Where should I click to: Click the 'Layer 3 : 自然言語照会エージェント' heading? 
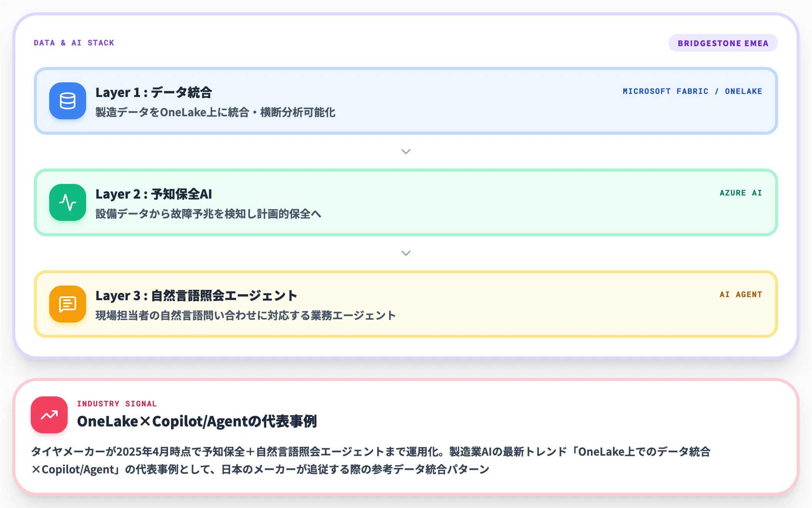(196, 296)
